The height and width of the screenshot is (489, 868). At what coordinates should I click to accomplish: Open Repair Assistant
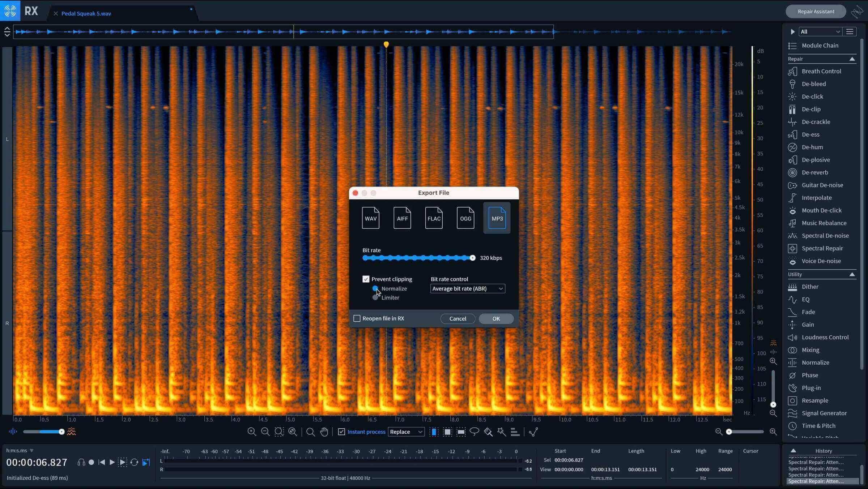point(816,12)
